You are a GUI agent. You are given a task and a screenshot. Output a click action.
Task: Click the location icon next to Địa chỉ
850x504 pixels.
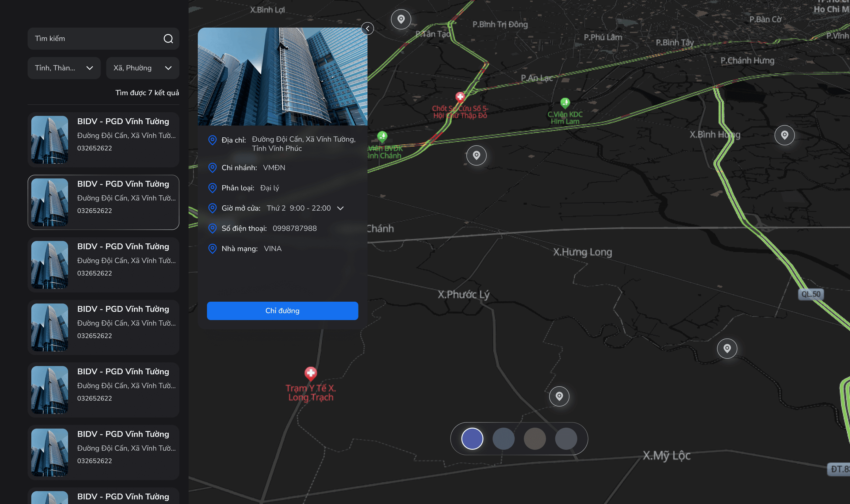click(212, 140)
